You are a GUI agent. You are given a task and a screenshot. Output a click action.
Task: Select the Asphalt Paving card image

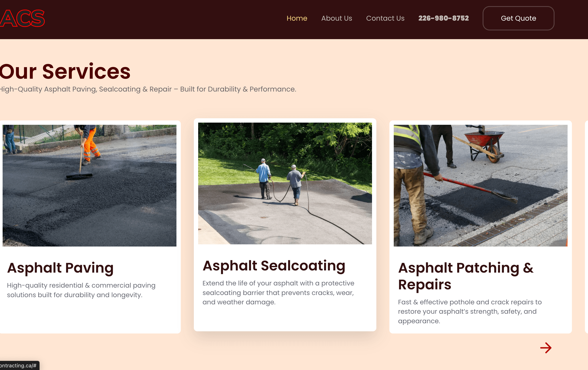[x=90, y=186]
